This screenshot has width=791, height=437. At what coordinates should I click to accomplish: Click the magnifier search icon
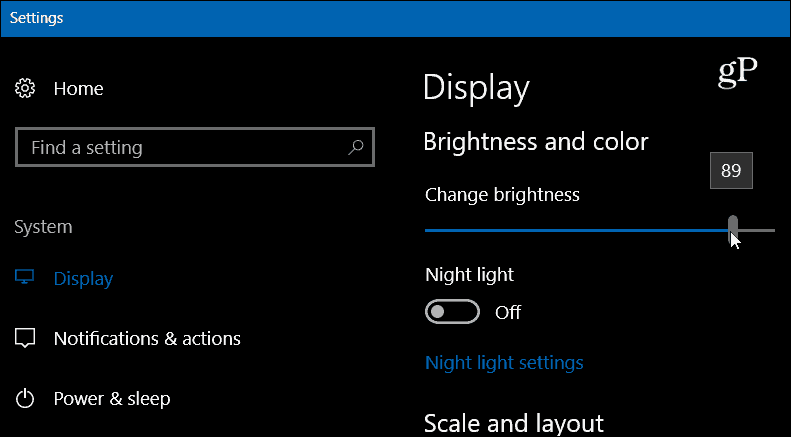(356, 147)
